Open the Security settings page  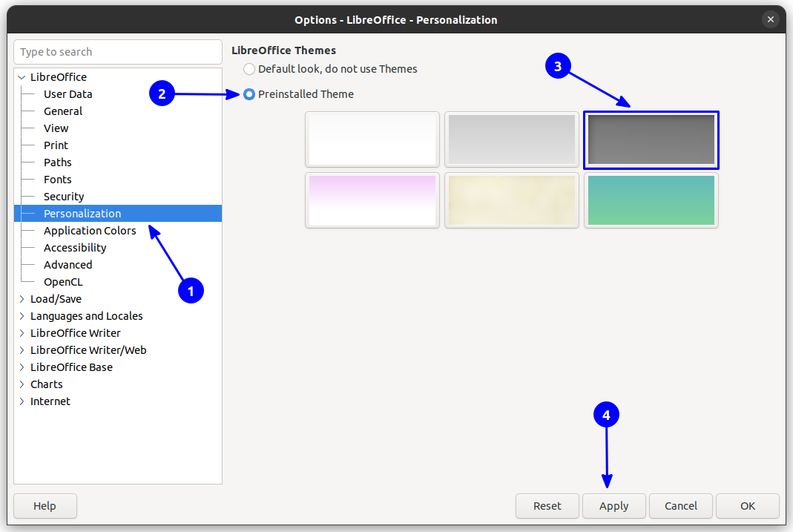tap(64, 196)
